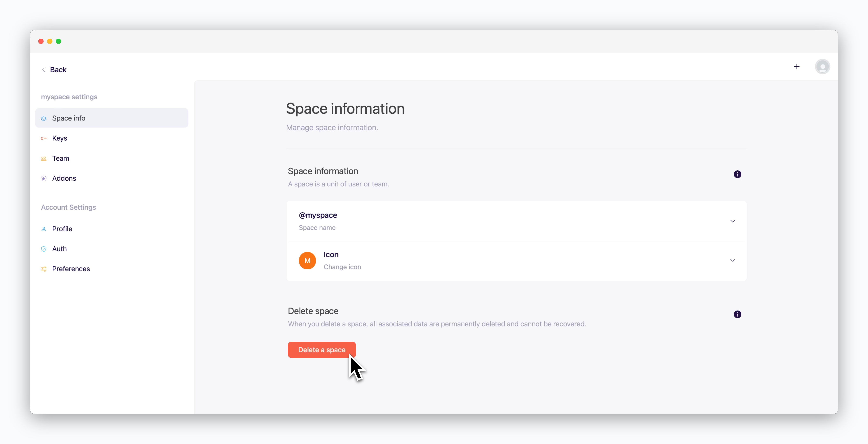Click the back chevron arrow icon
Screen dimensions: 868x444
(x=44, y=69)
